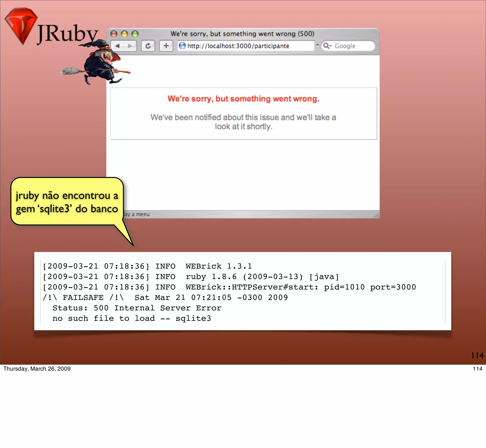
Task: Click the 'WEBrick::HTTPServer#start' log line
Action: click(229, 287)
